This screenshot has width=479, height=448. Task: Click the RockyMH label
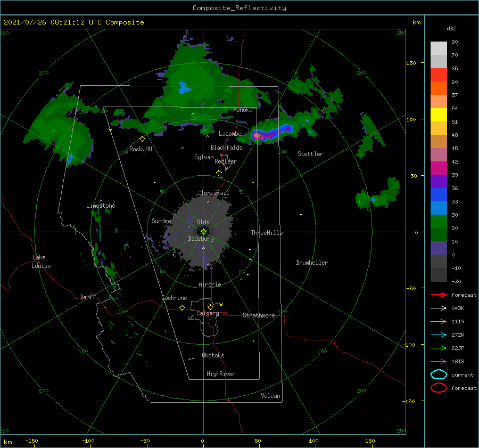pos(141,149)
